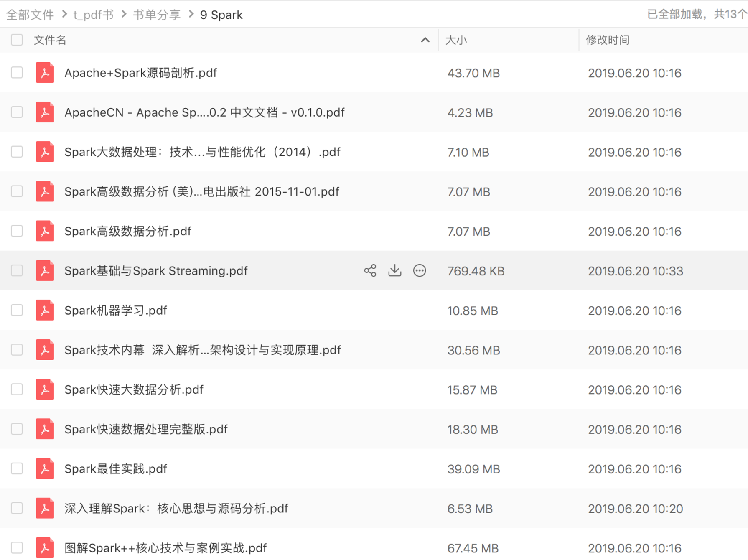This screenshot has height=560, width=748.
Task: Check the box for Spark快速数据处理完整版.pdf
Action: coord(17,429)
